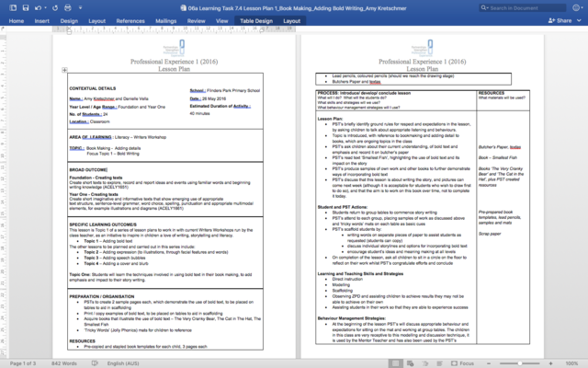Viewport: 588px width, 368px height.
Task: Click the 'Scrap paper' resource text
Action: point(490,234)
